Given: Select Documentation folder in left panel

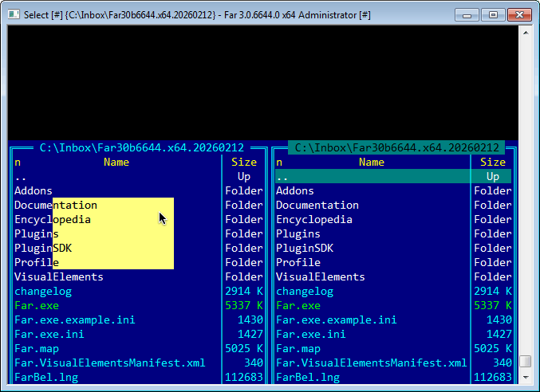Looking at the screenshot, I should click(x=56, y=206).
